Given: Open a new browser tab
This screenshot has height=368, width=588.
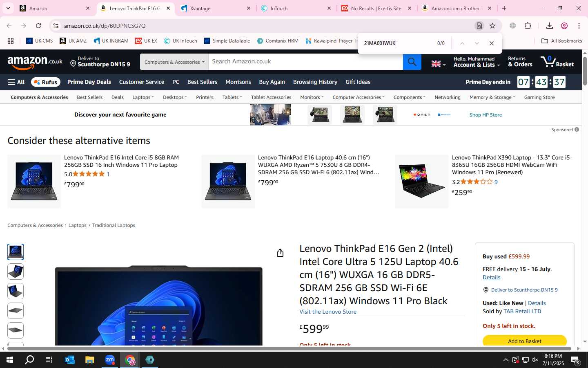Looking at the screenshot, I should [x=504, y=8].
